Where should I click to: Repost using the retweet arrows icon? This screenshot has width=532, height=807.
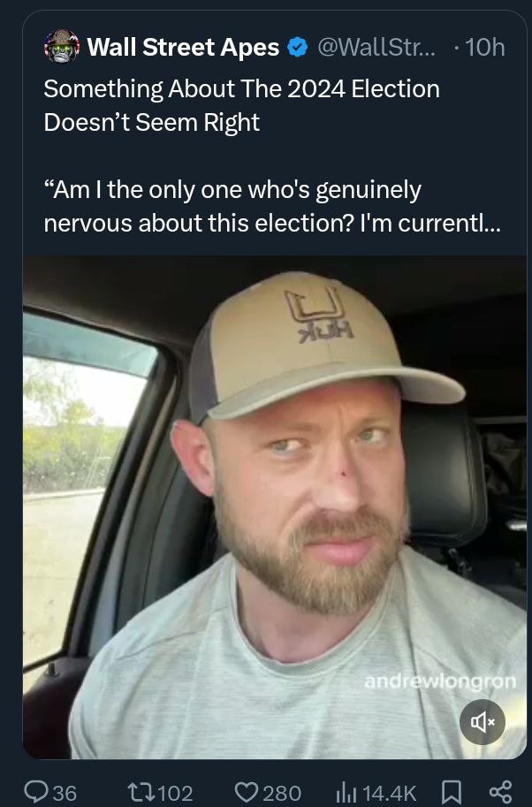point(141,792)
